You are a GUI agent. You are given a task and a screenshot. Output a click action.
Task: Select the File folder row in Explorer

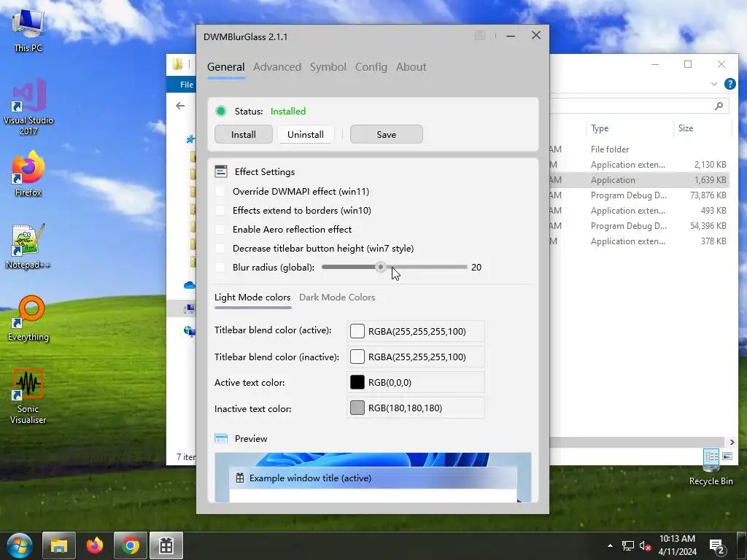639,149
